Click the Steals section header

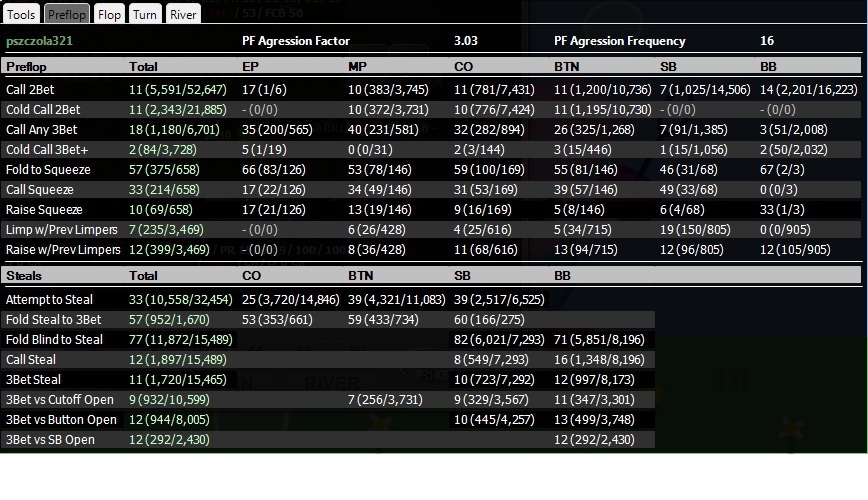tap(24, 276)
